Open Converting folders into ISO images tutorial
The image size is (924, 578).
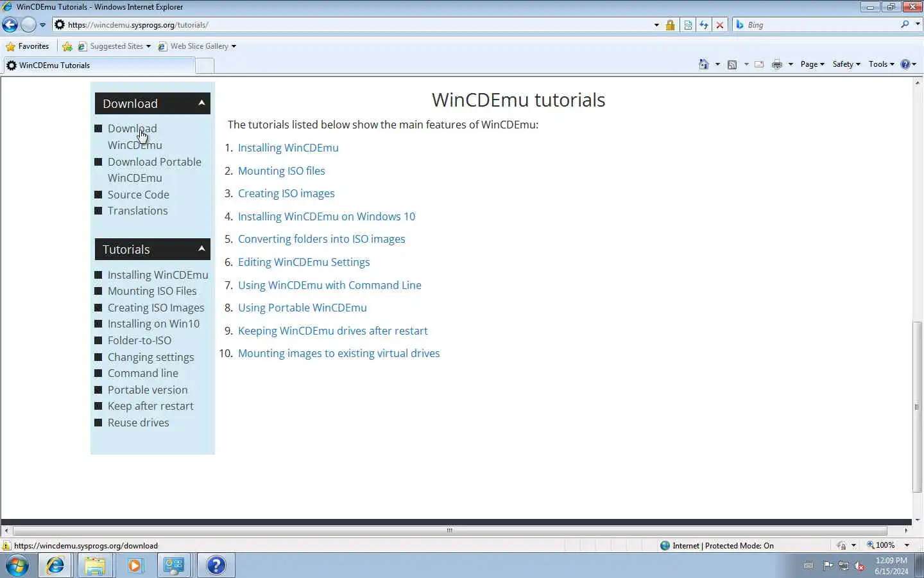point(321,239)
